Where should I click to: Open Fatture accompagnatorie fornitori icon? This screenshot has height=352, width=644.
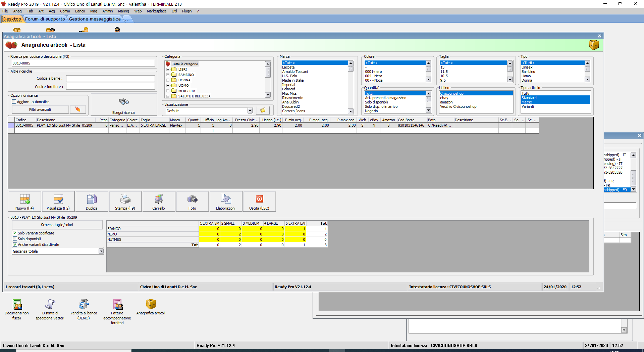[x=117, y=312]
